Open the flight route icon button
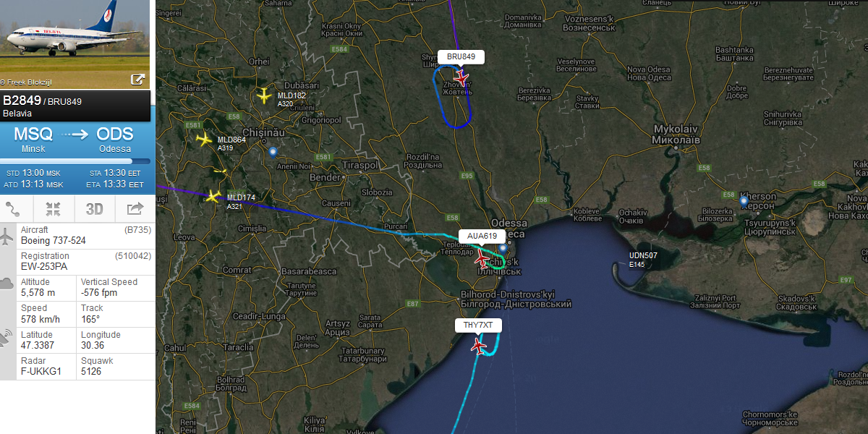This screenshot has width=868, height=434. [14, 209]
